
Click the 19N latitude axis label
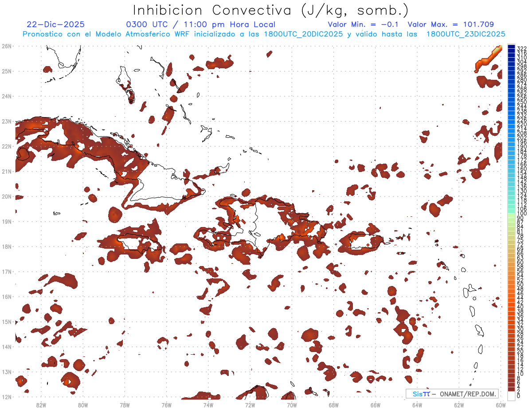6,221
